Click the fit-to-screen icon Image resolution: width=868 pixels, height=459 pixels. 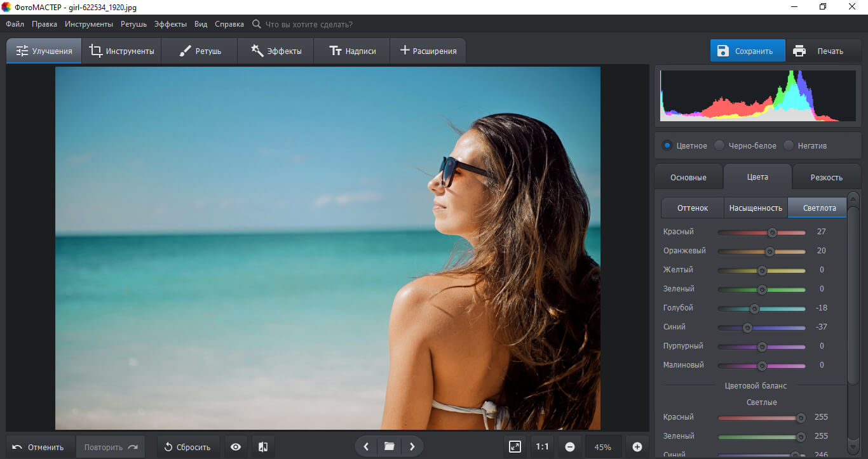point(515,447)
